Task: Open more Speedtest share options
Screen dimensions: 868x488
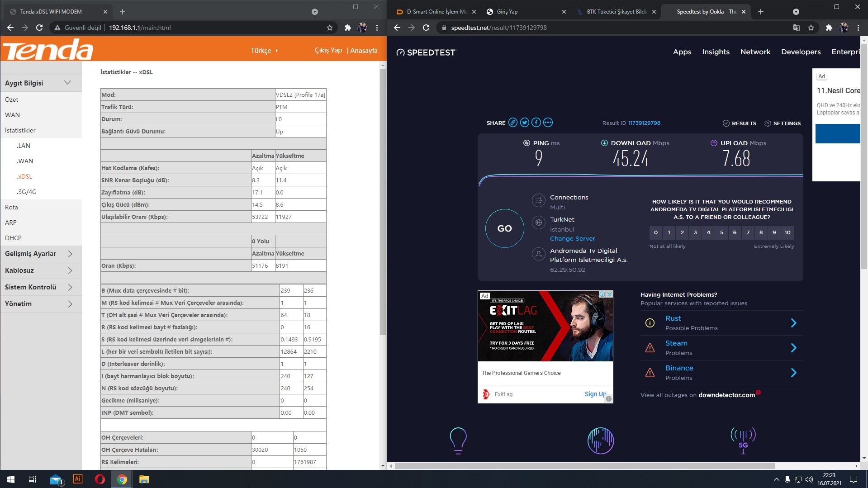Action: point(548,123)
